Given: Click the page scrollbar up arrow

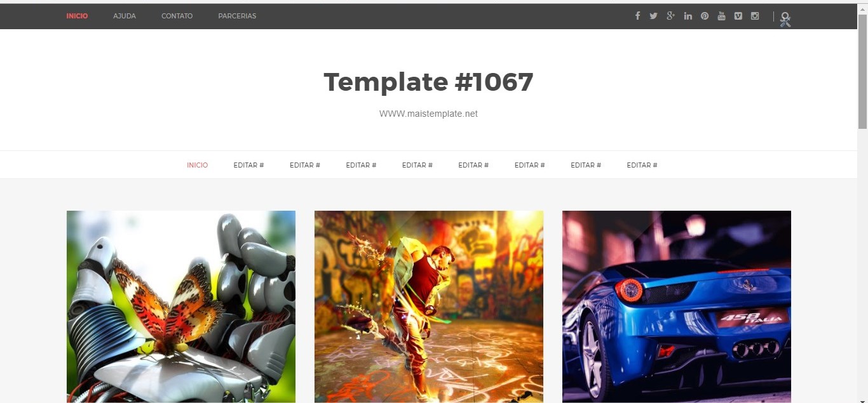Looking at the screenshot, I should pos(862,8).
